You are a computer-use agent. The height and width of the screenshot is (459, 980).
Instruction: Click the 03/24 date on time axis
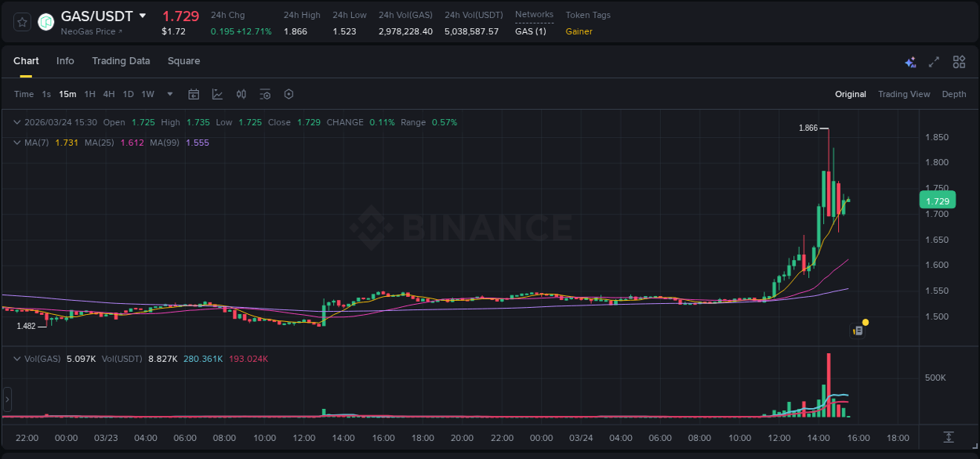pos(581,438)
